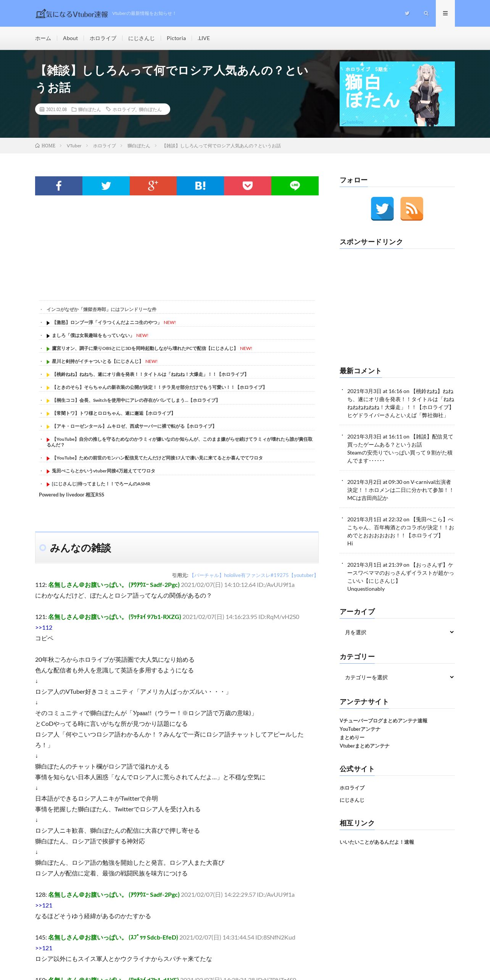Click the >>112 reply anchor
This screenshot has height=980, width=490.
(44, 627)
